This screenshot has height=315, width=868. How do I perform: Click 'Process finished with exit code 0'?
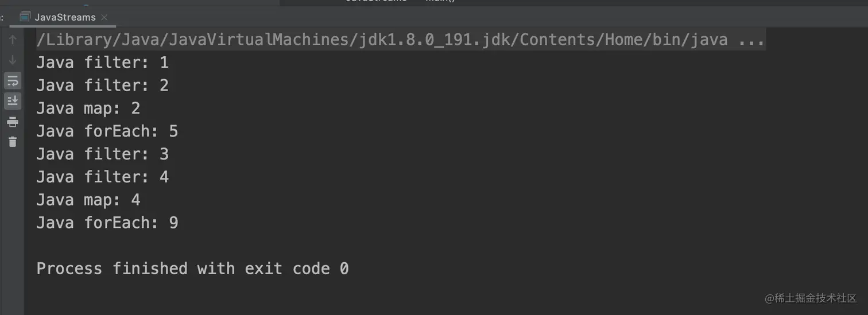[192, 269]
